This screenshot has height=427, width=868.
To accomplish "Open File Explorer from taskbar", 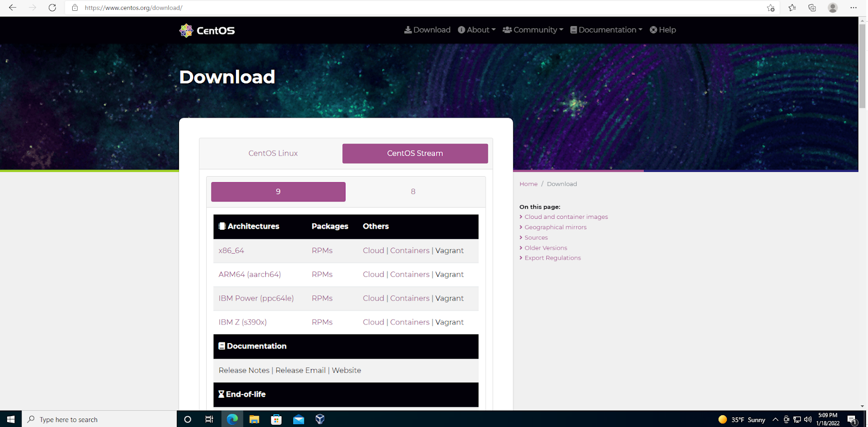I will 254,419.
